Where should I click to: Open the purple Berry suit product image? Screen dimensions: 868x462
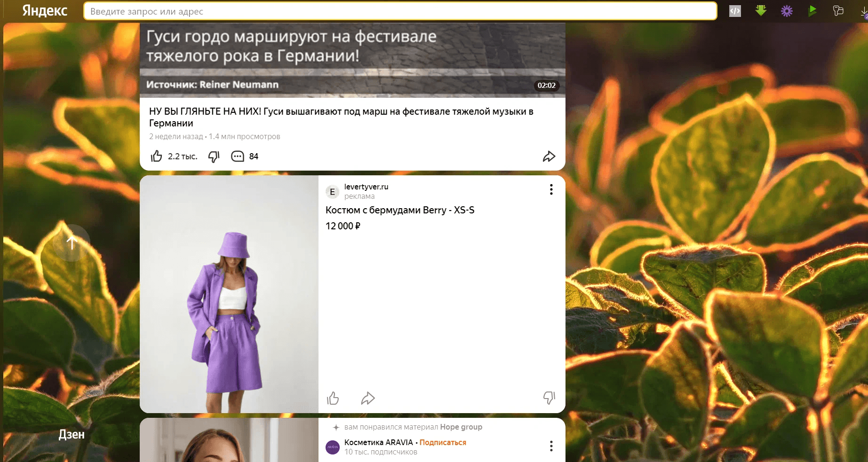(x=229, y=294)
